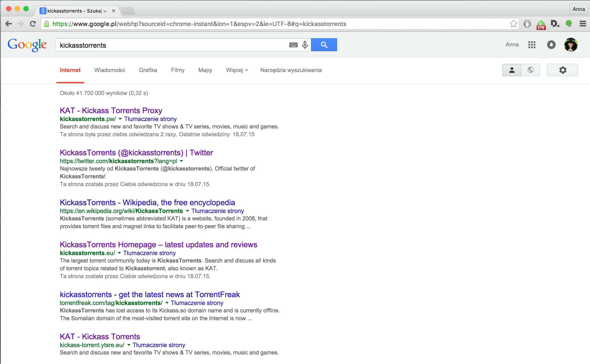Switch to the Grafika tab
This screenshot has width=590, height=364.
tap(148, 70)
